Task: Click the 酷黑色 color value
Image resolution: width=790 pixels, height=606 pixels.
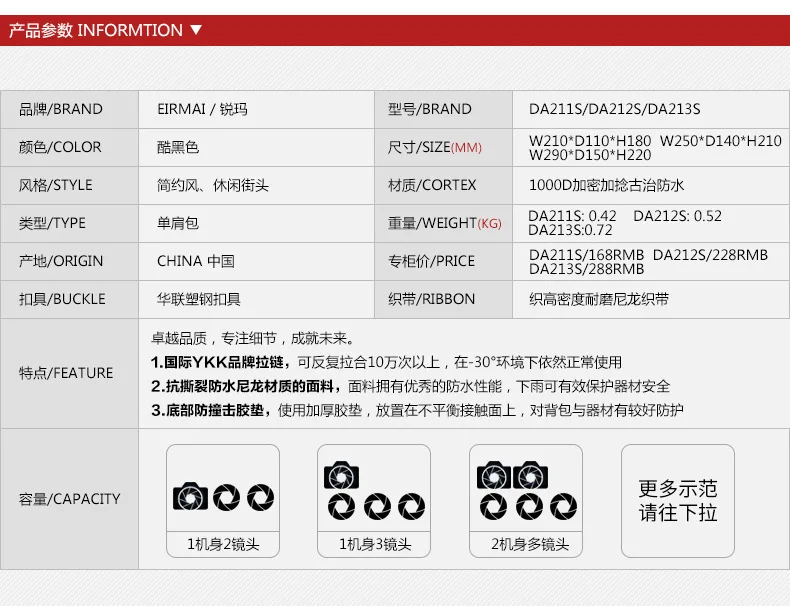Action: pos(178,147)
